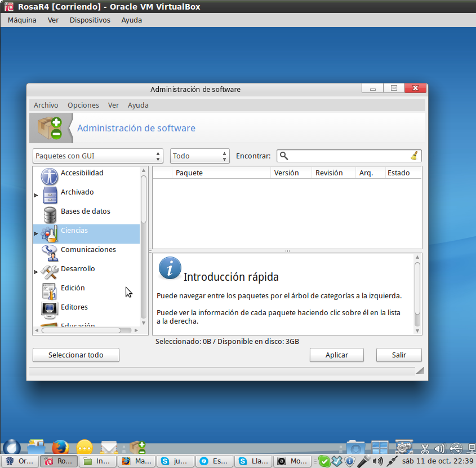Open the Opciones menu

[83, 105]
